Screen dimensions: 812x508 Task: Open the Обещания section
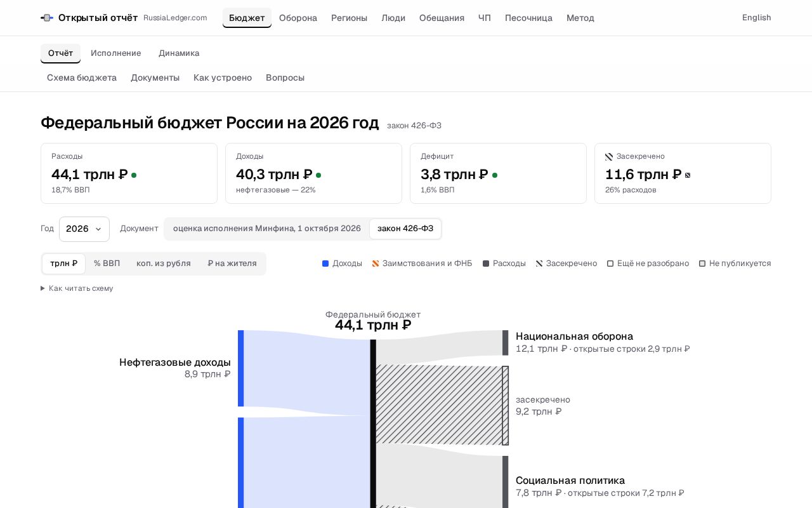[442, 18]
